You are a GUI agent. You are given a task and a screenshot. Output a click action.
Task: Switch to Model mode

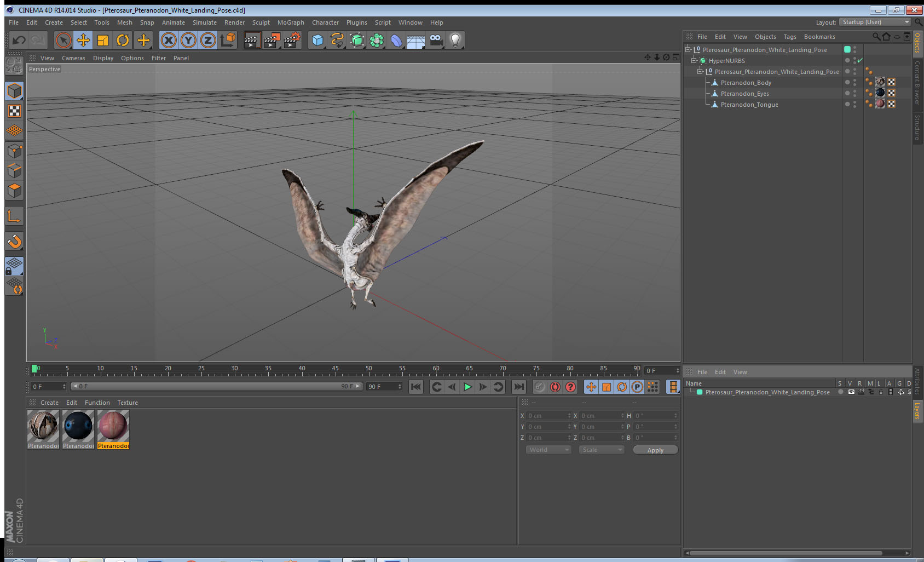tap(15, 91)
